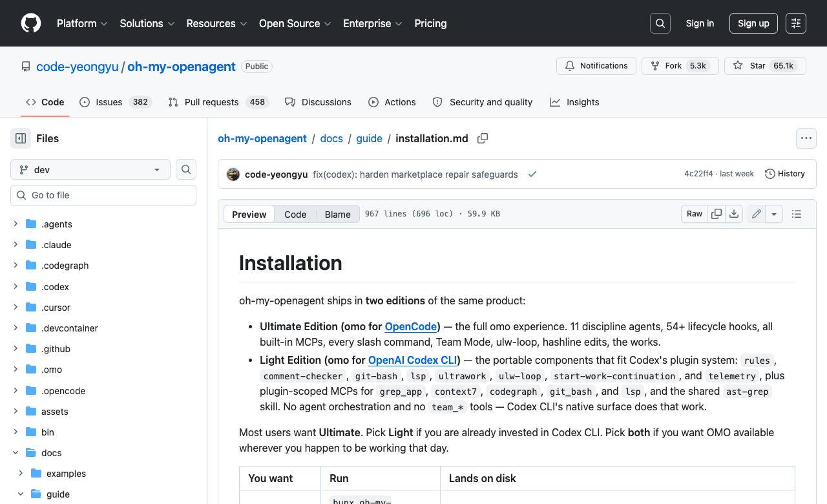Expand the .opencode folder chevron
The image size is (827, 504).
pos(16,391)
